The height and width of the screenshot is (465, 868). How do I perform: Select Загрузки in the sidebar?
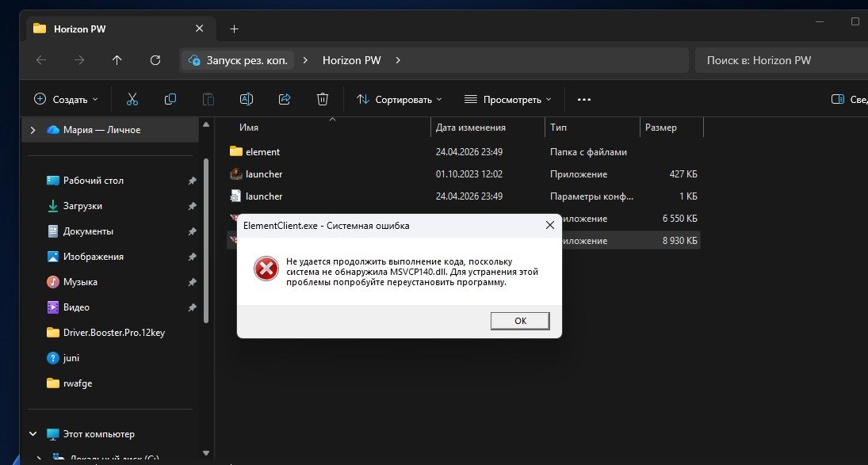pos(82,206)
